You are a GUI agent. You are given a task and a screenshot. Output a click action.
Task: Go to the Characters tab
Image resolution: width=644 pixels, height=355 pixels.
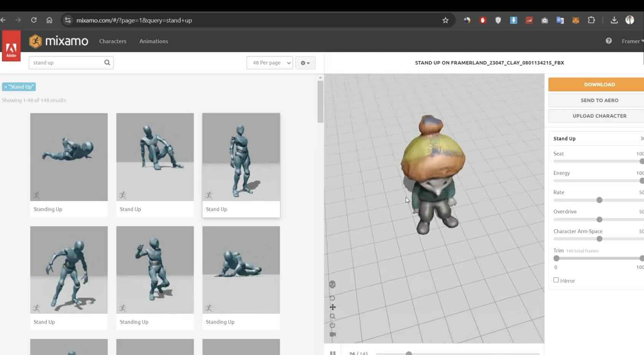tap(113, 41)
